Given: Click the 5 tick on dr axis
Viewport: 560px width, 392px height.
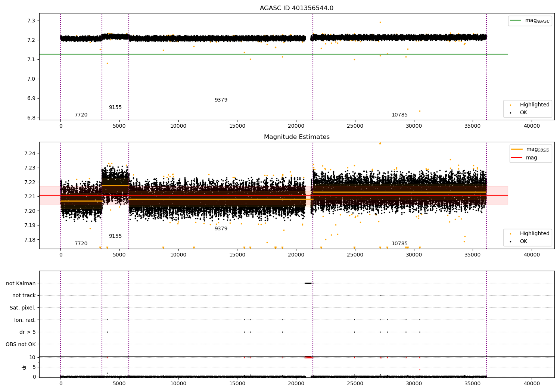Looking at the screenshot, I should click(x=34, y=367).
